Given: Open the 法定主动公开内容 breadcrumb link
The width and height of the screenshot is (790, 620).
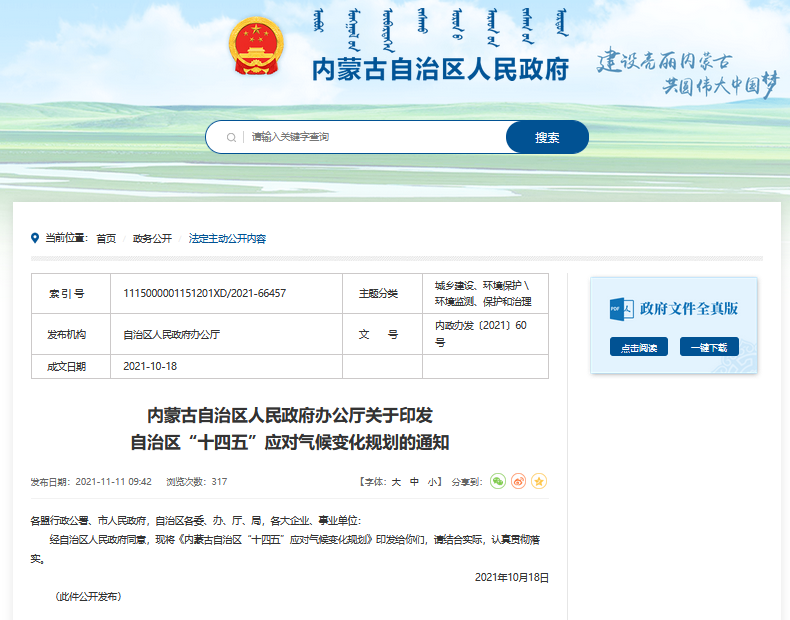Looking at the screenshot, I should 227,238.
